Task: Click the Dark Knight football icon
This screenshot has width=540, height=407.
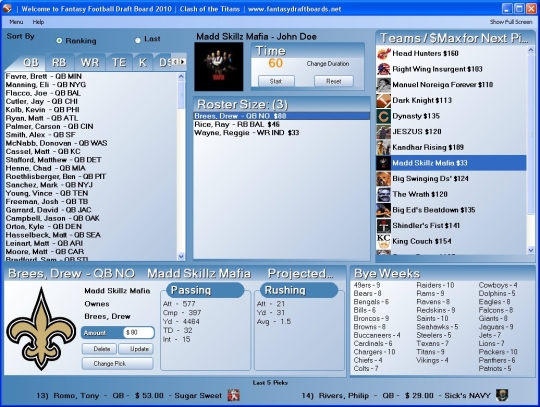Action: click(383, 101)
